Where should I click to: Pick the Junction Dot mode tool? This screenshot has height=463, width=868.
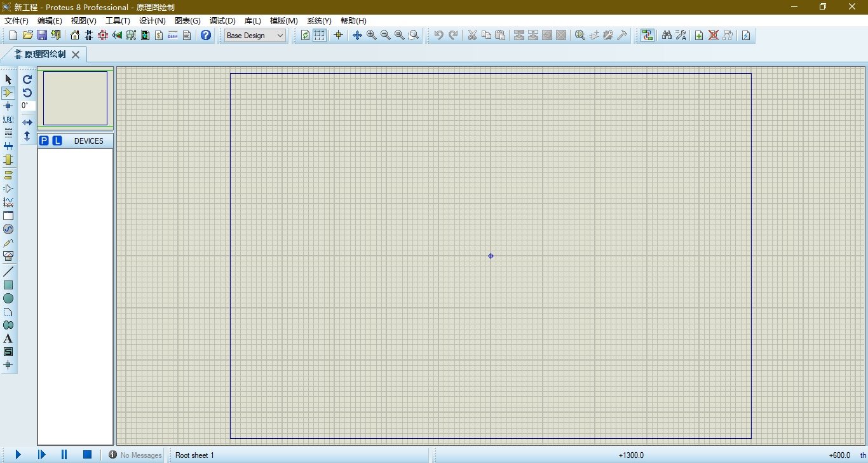click(x=8, y=106)
